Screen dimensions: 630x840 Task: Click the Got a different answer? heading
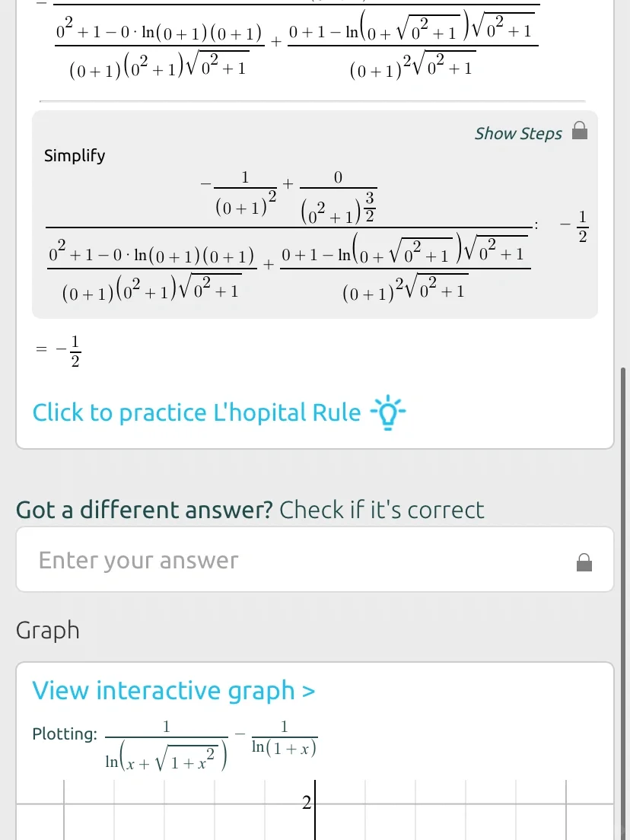tap(144, 510)
